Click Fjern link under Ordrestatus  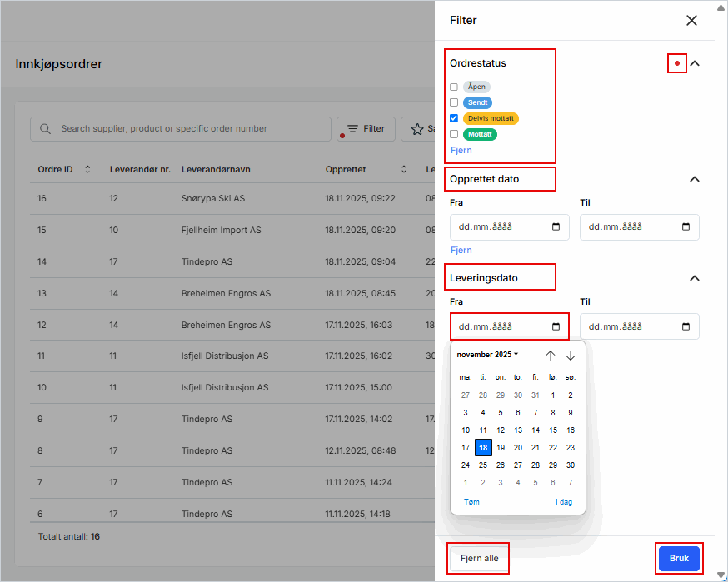tap(461, 151)
